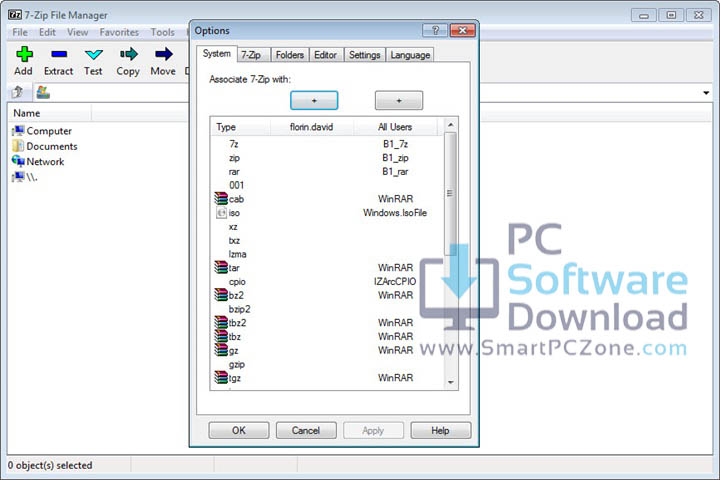720x480 pixels.
Task: Select the bzip2 file type row
Action: point(327,309)
